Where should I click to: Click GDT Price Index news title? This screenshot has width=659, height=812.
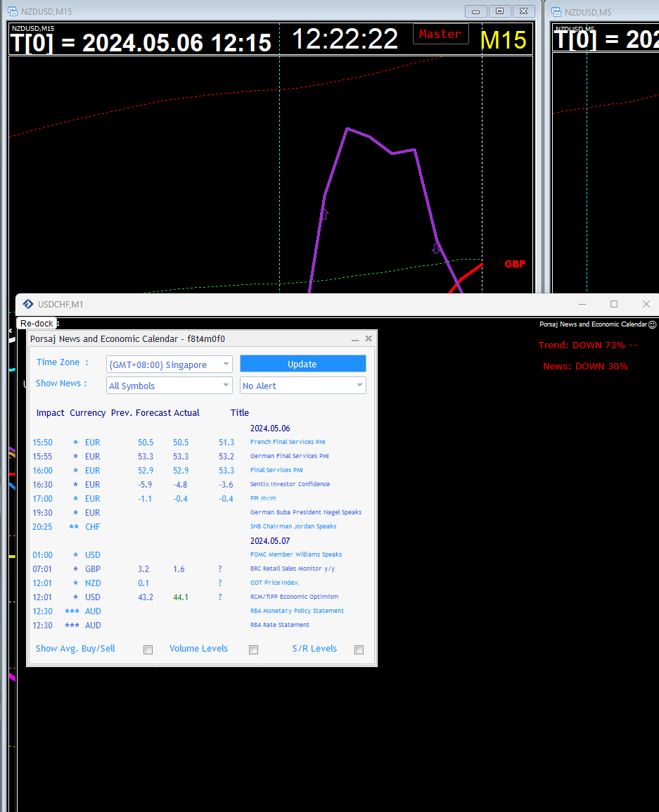pyautogui.click(x=274, y=583)
